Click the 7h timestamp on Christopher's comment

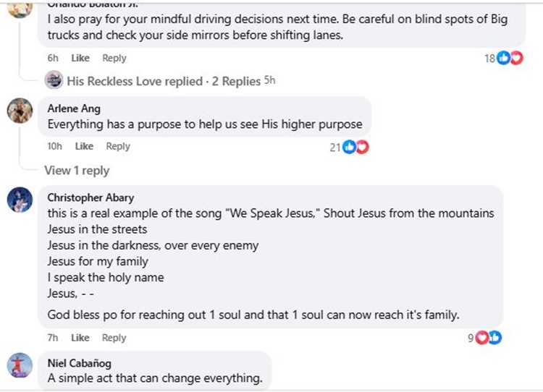tap(53, 337)
